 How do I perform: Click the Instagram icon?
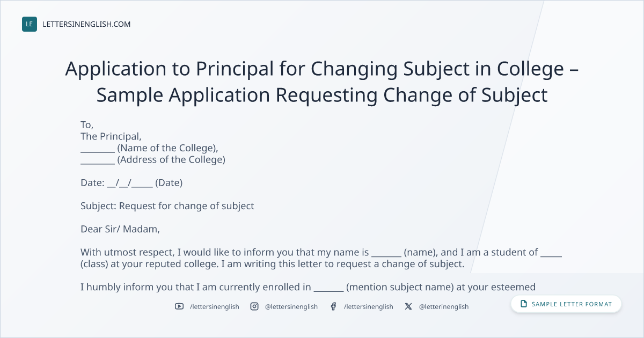pyautogui.click(x=254, y=306)
